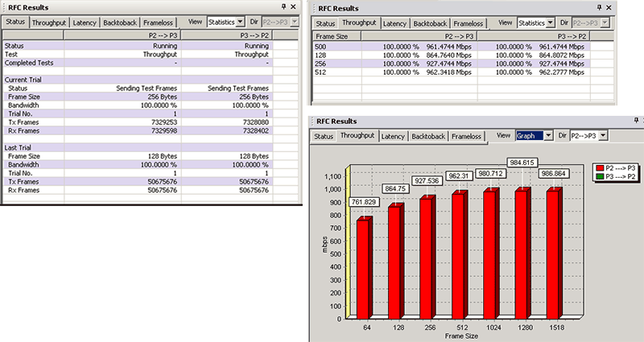
Task: Click the 256 frame size bar
Action: (427, 257)
